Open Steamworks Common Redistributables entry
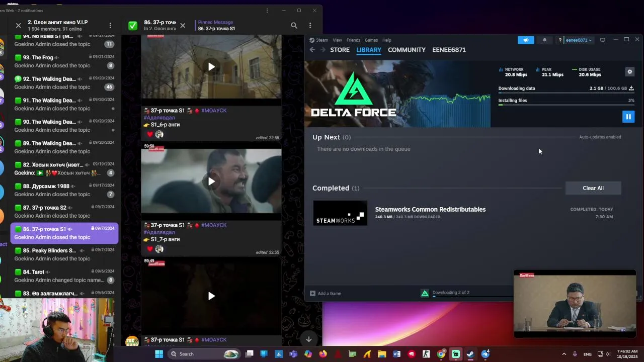This screenshot has height=362, width=644. [x=430, y=210]
